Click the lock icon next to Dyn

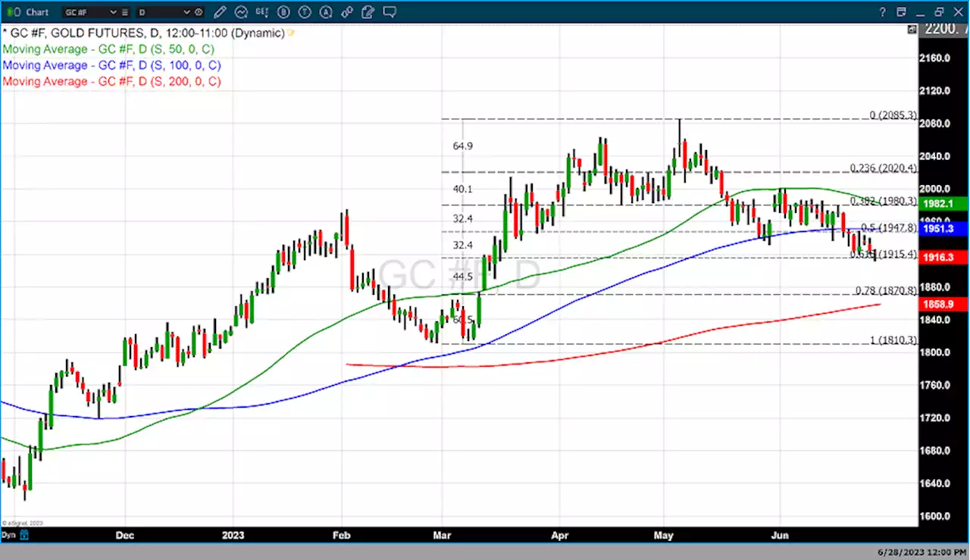(24, 536)
